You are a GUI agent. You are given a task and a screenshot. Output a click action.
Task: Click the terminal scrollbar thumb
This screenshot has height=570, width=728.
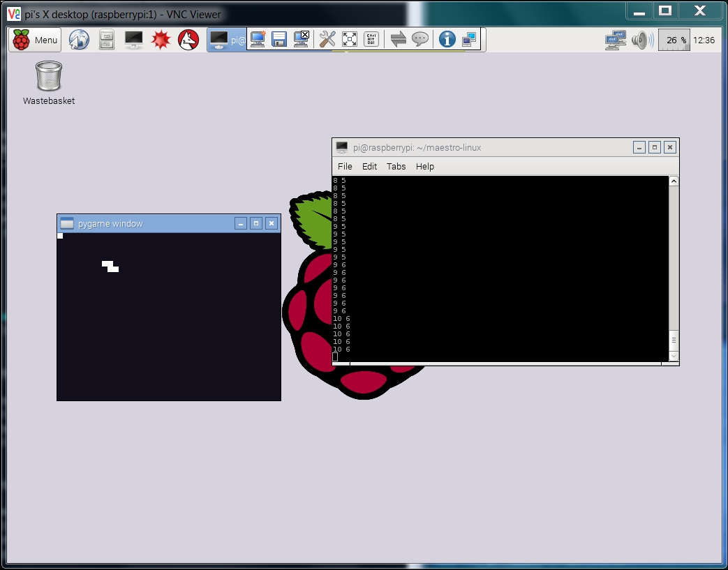click(x=674, y=340)
